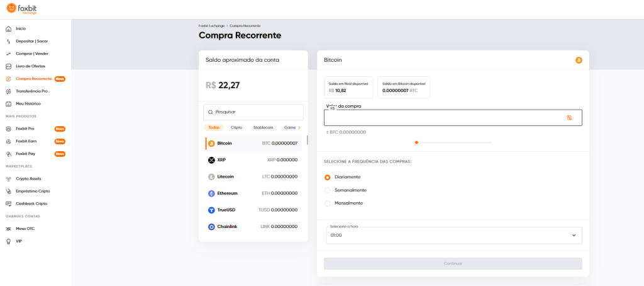Click the Pesquisar search field
Screen dimensions: 644x286
tap(253, 112)
